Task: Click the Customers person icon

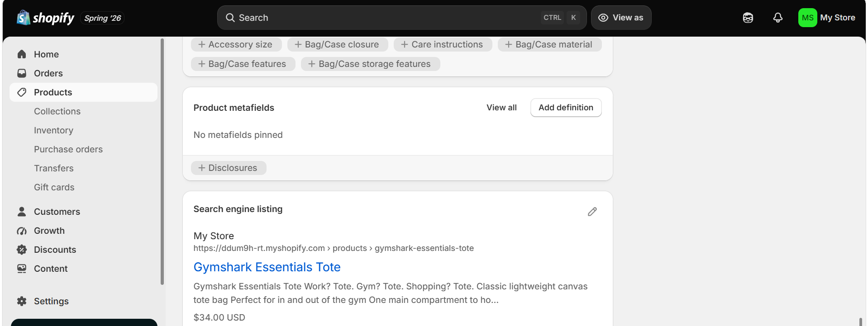Action: (x=22, y=212)
